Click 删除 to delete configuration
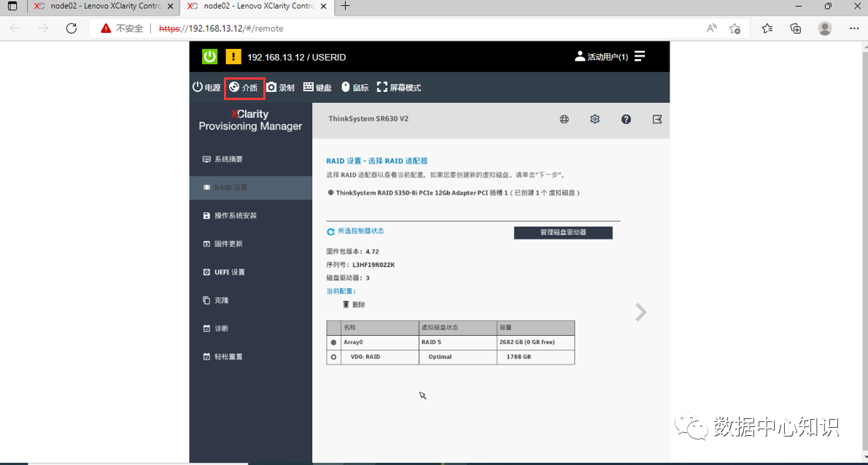 354,305
